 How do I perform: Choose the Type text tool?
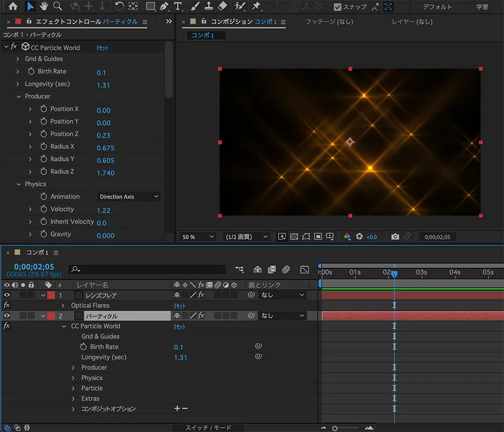click(x=178, y=7)
